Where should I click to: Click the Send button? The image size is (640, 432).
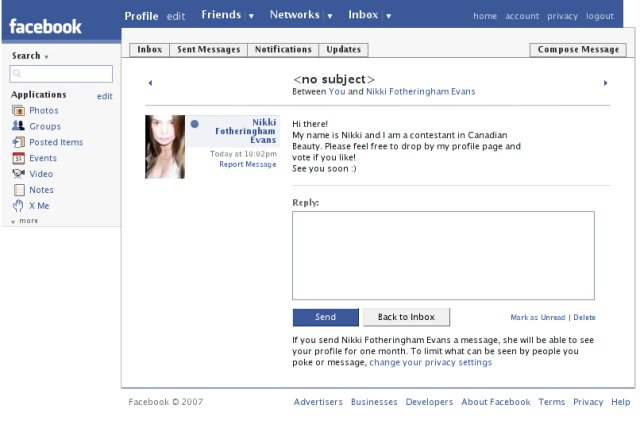click(x=325, y=317)
